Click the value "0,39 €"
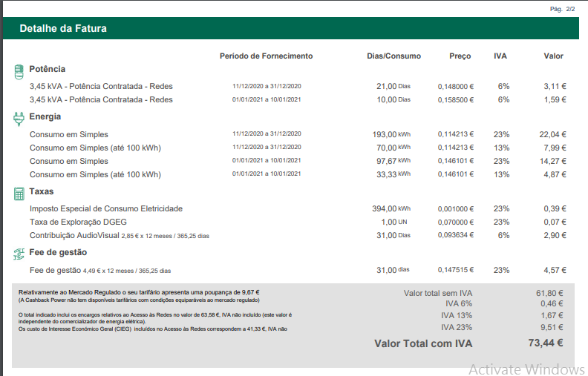 555,208
